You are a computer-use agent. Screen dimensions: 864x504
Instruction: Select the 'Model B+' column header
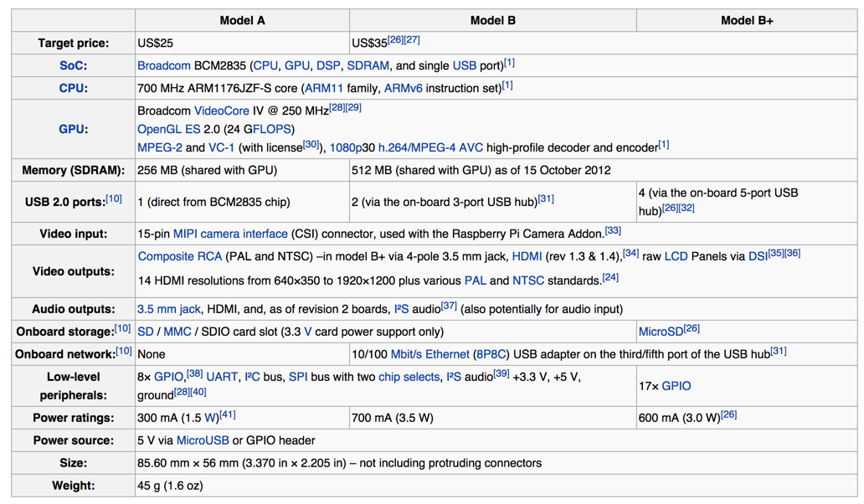tap(747, 20)
